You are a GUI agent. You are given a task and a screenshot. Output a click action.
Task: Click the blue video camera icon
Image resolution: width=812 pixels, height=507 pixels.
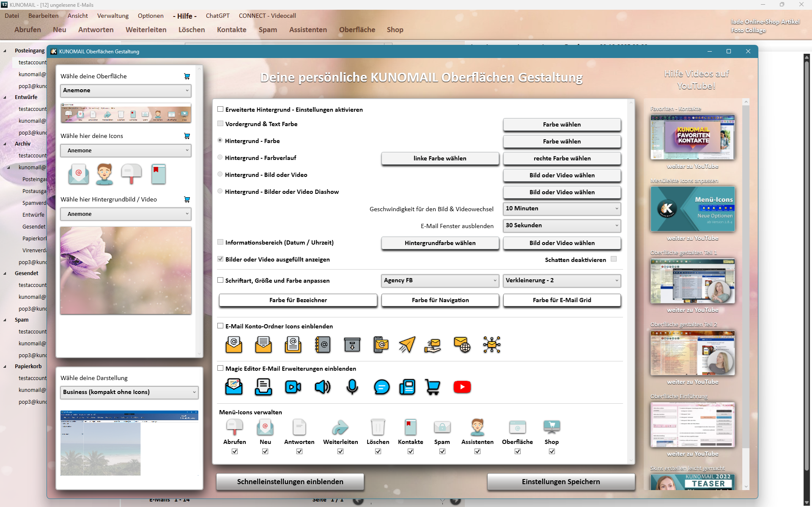293,387
